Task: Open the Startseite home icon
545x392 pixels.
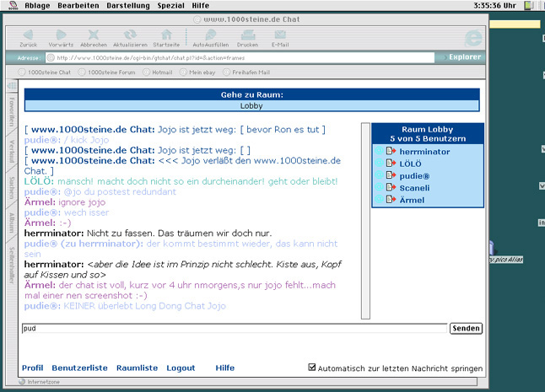Action: point(166,35)
